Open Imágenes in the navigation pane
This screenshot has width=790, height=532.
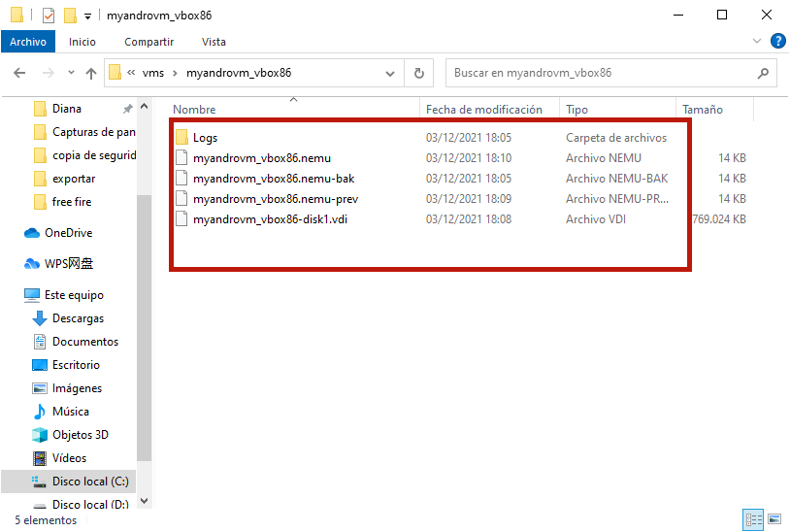[x=77, y=388]
